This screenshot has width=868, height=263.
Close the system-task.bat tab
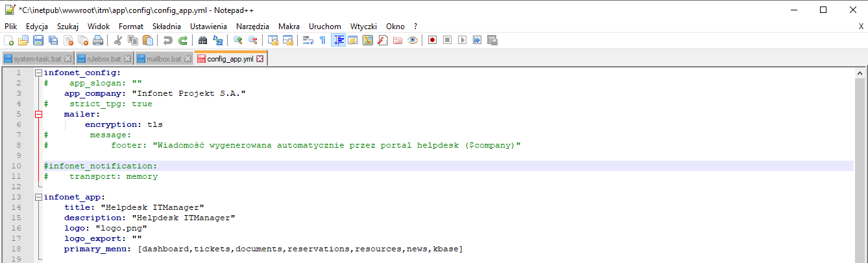[68, 59]
